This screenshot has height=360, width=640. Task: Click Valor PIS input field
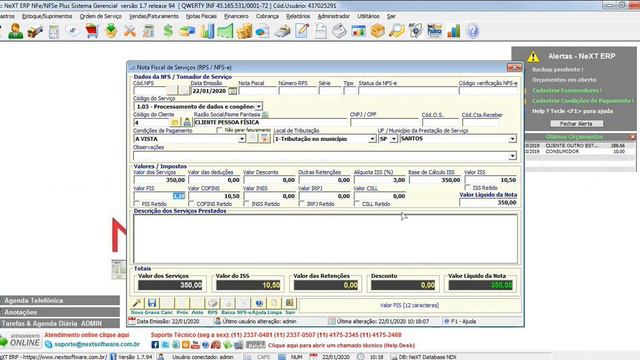pos(160,196)
